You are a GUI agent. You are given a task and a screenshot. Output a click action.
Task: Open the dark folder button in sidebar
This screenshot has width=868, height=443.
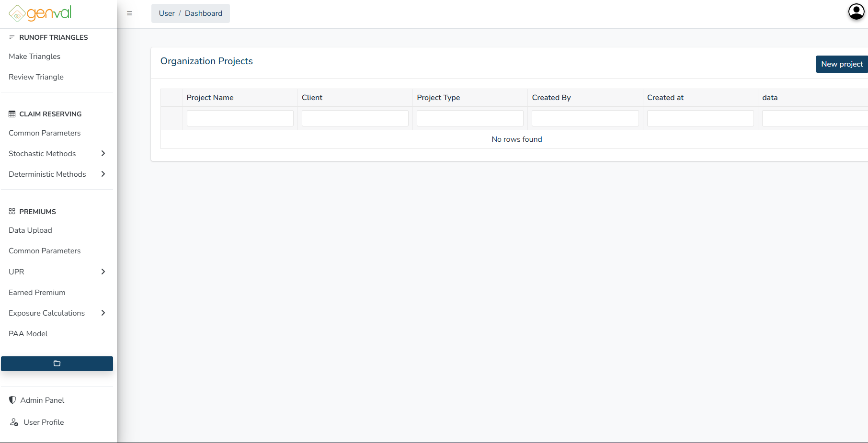[x=57, y=363]
